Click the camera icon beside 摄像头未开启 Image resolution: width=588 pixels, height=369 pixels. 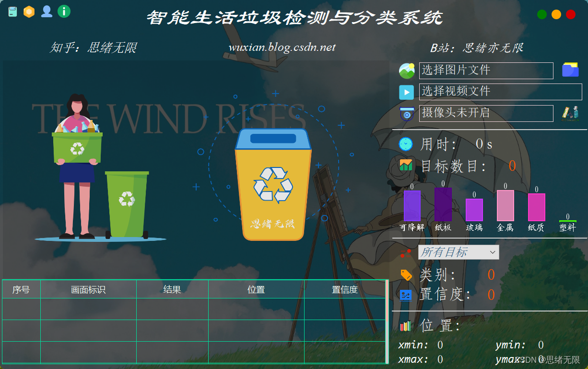(x=407, y=114)
